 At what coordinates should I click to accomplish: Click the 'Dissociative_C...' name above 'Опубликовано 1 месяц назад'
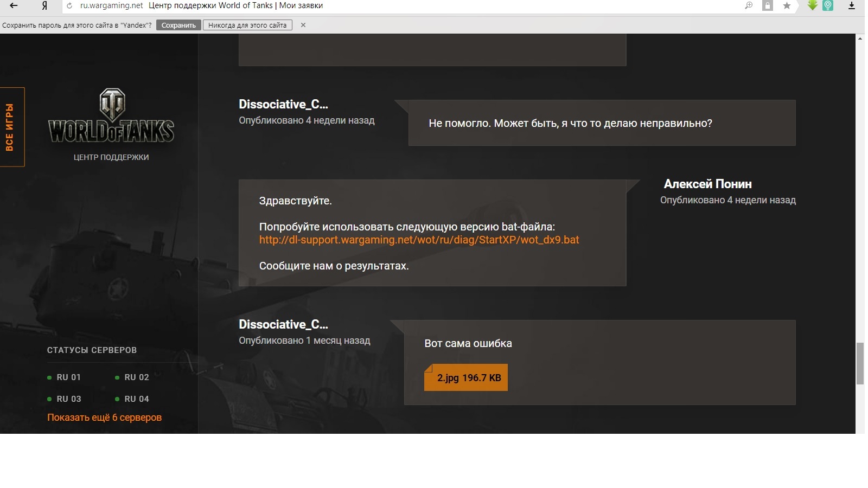[284, 324]
